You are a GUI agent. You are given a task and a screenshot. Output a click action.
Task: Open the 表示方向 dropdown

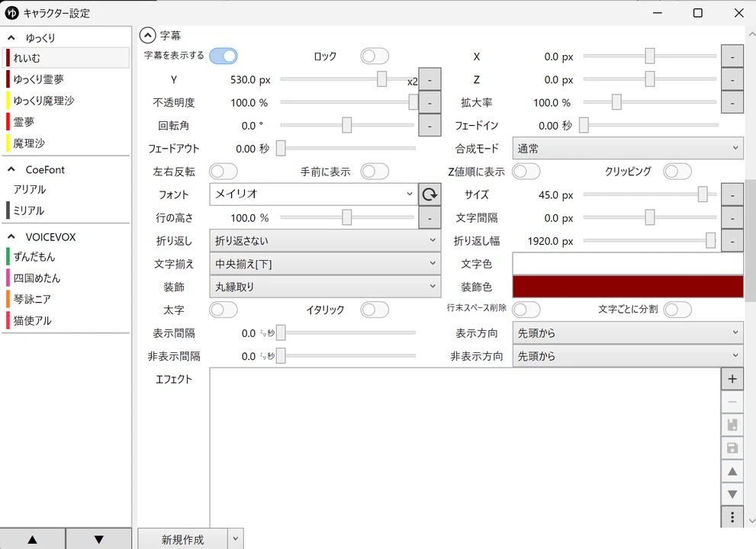point(628,332)
